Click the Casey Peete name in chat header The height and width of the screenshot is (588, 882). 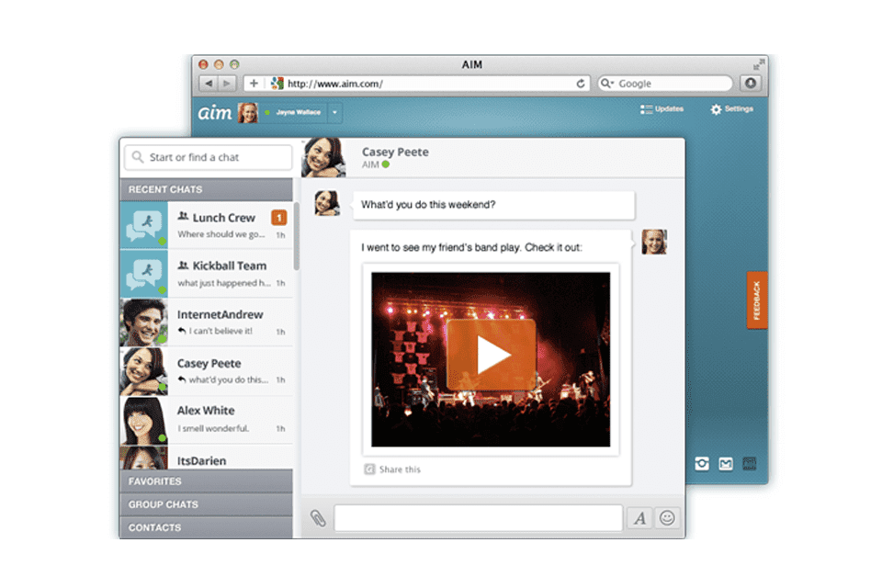tap(395, 152)
